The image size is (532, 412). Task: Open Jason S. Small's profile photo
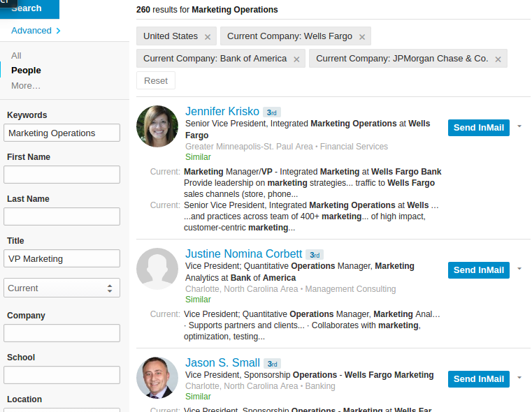pos(157,378)
